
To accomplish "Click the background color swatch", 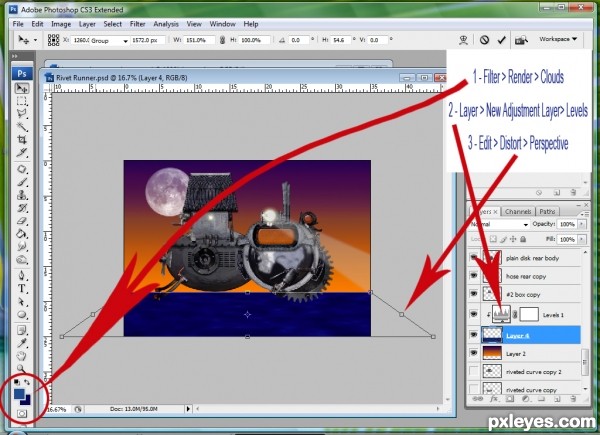I will pyautogui.click(x=27, y=401).
